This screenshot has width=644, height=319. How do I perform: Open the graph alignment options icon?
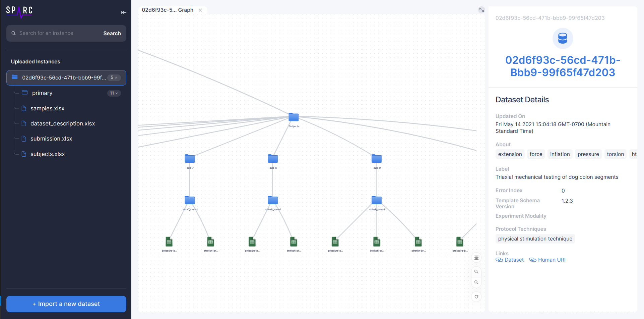coord(476,257)
